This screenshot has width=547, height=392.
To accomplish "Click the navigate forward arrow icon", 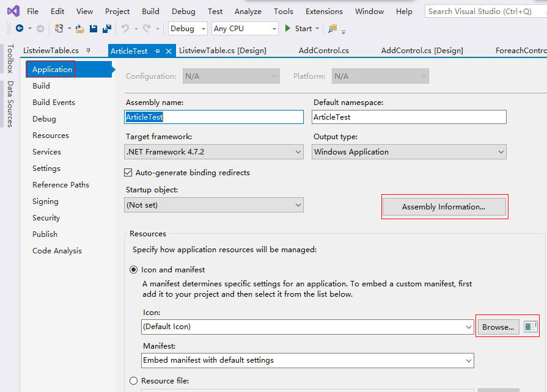I will tap(40, 29).
